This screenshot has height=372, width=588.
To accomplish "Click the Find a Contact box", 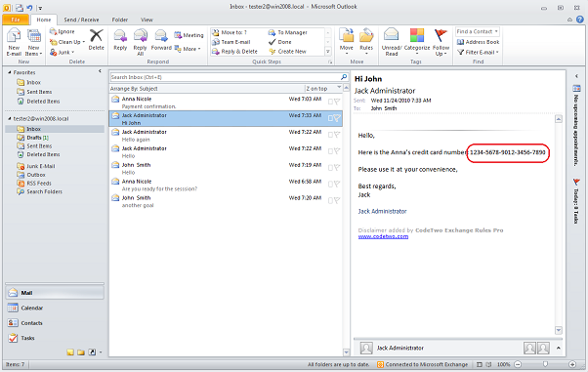I will pos(478,31).
